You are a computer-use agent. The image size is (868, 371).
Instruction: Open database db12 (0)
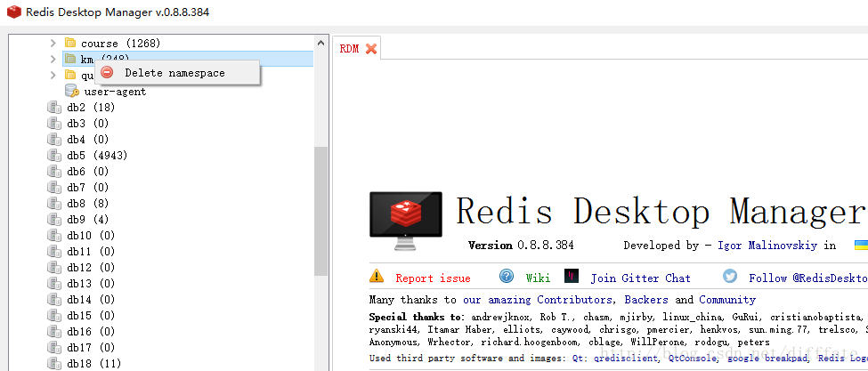click(91, 268)
